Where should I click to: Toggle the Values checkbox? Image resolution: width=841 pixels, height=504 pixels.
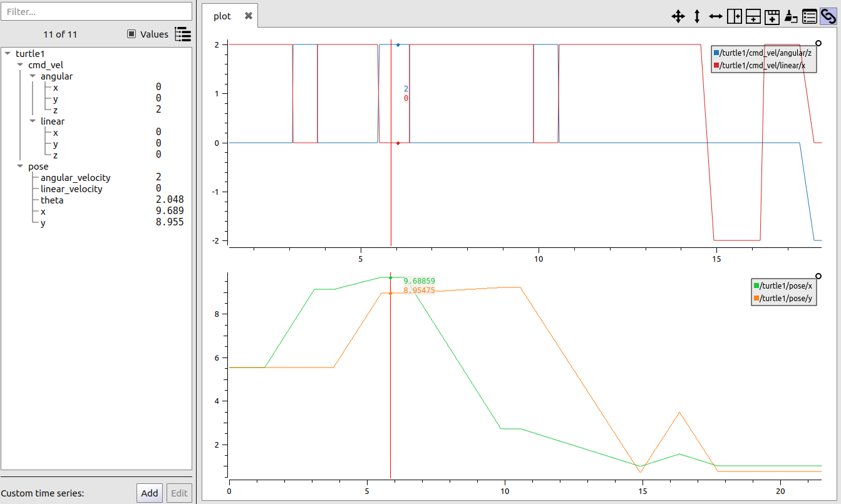click(x=132, y=34)
